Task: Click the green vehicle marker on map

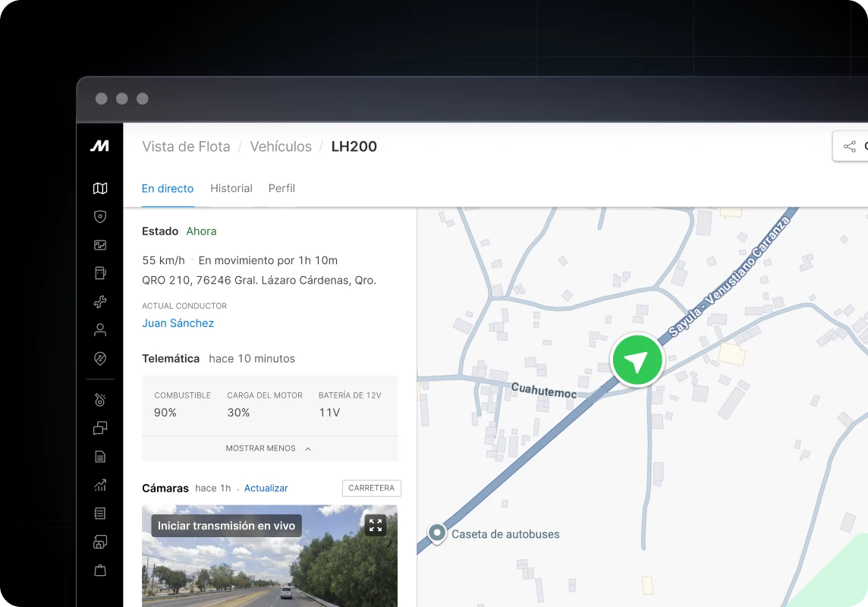Action: point(637,360)
